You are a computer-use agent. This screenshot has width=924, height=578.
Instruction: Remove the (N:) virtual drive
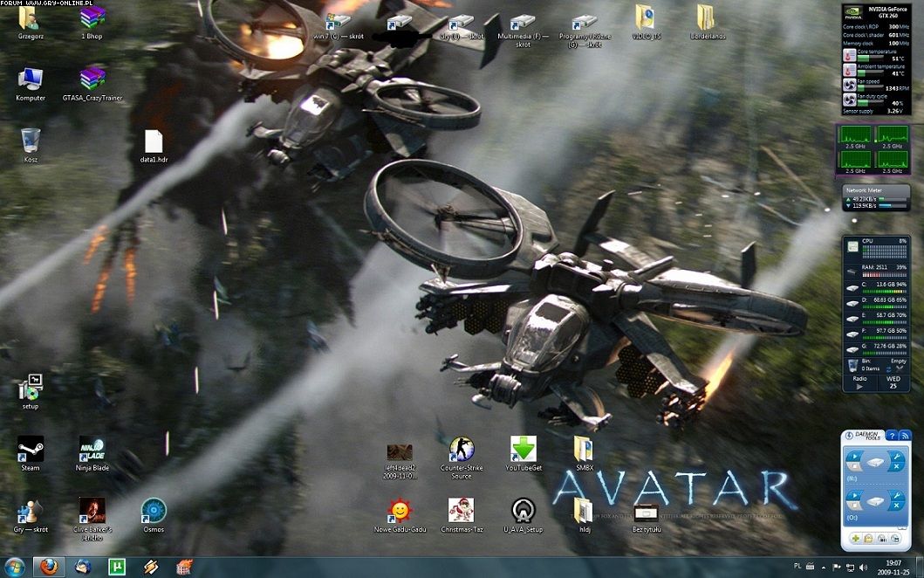pyautogui.click(x=897, y=466)
